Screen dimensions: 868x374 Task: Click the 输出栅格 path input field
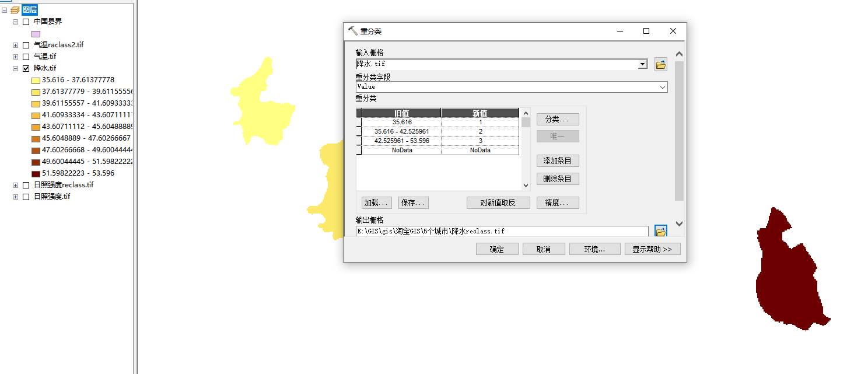click(x=502, y=231)
